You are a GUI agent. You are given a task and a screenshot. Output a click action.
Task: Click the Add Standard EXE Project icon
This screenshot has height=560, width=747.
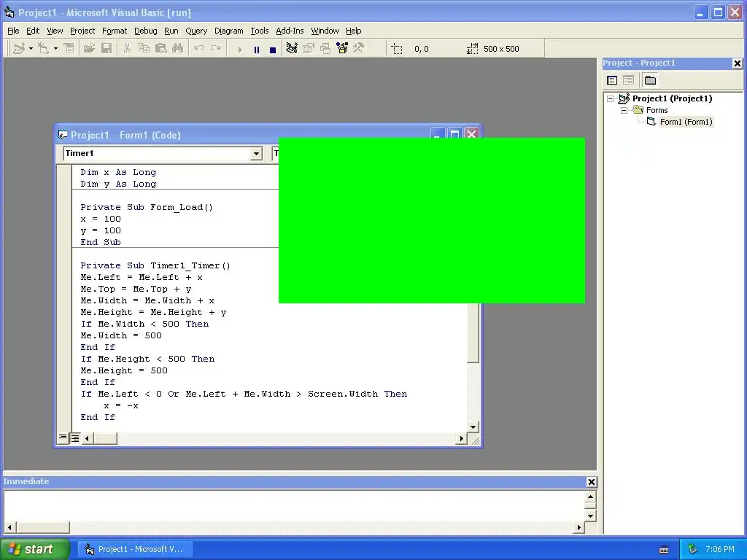pyautogui.click(x=19, y=49)
